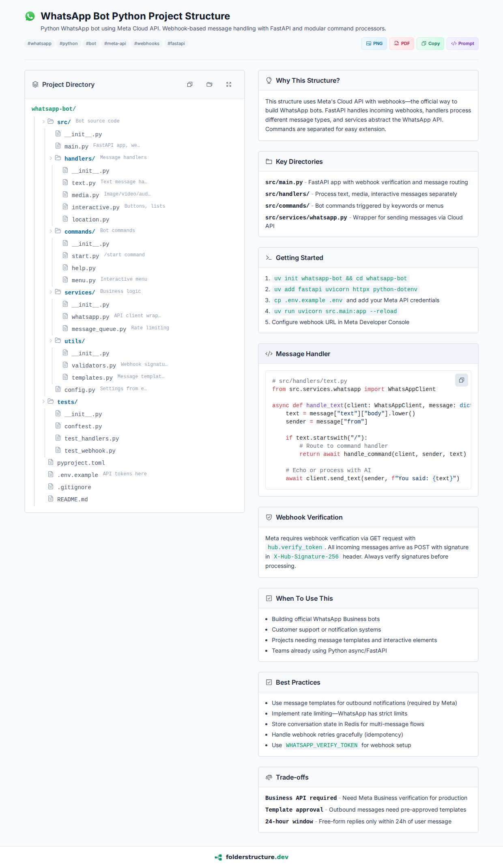Click the WhatsApp logo beside the title
503x868 pixels.
pyautogui.click(x=30, y=16)
